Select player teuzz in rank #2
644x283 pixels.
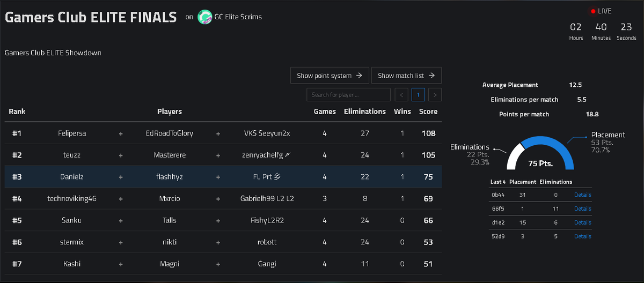[x=71, y=155]
